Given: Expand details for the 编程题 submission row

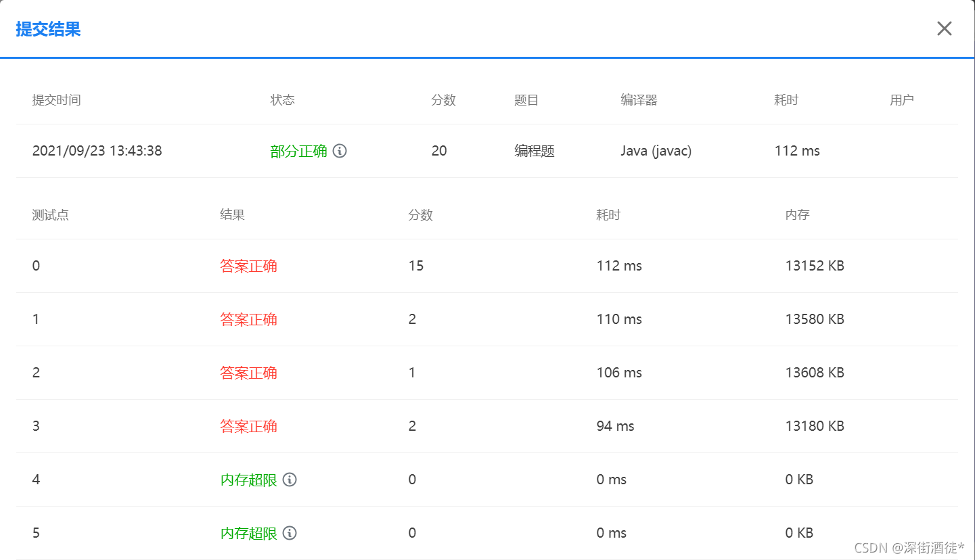Looking at the screenshot, I should click(534, 151).
